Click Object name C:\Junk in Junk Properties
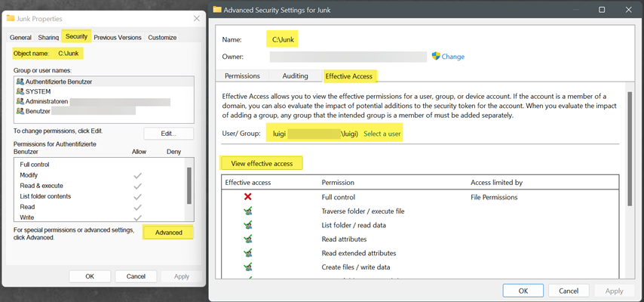Image resolution: width=644 pixels, height=302 pixels. 48,53
